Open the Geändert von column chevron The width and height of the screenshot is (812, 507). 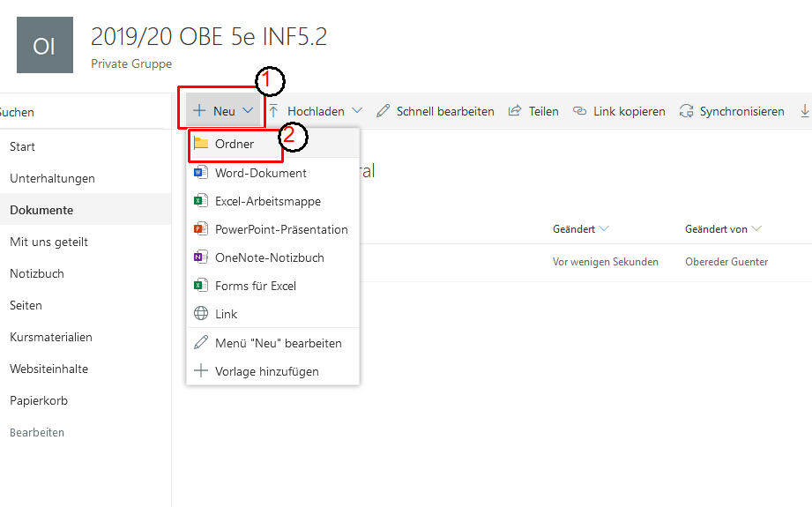click(756, 229)
